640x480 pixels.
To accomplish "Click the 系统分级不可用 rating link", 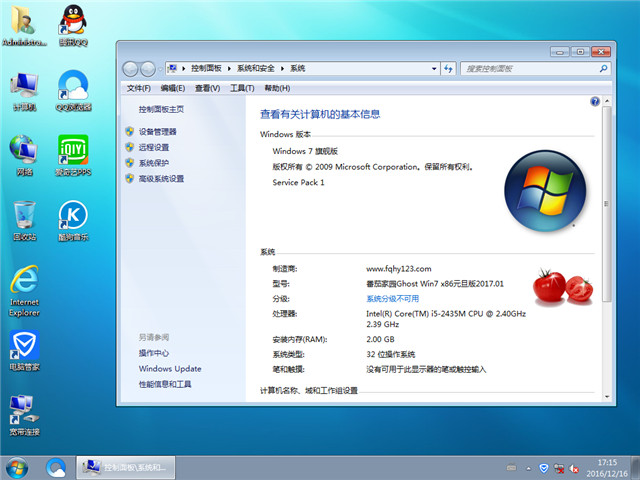I will [x=392, y=299].
